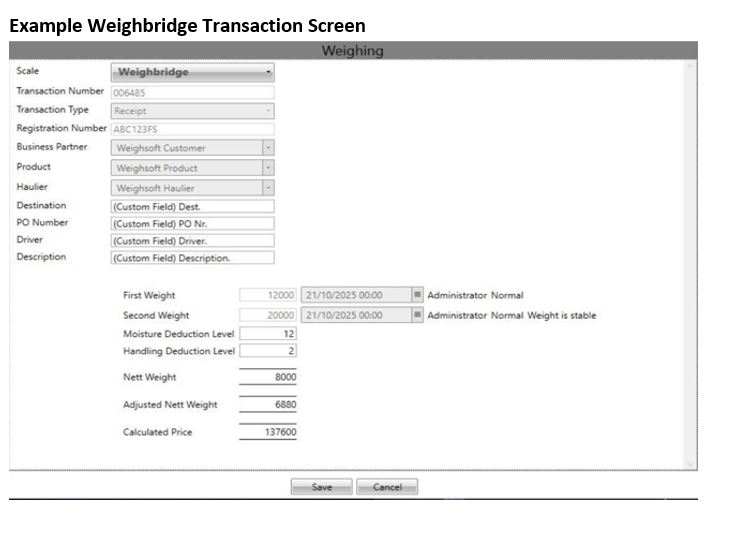Image resolution: width=753 pixels, height=540 pixels.
Task: Click the Calculated Price label
Action: click(158, 432)
